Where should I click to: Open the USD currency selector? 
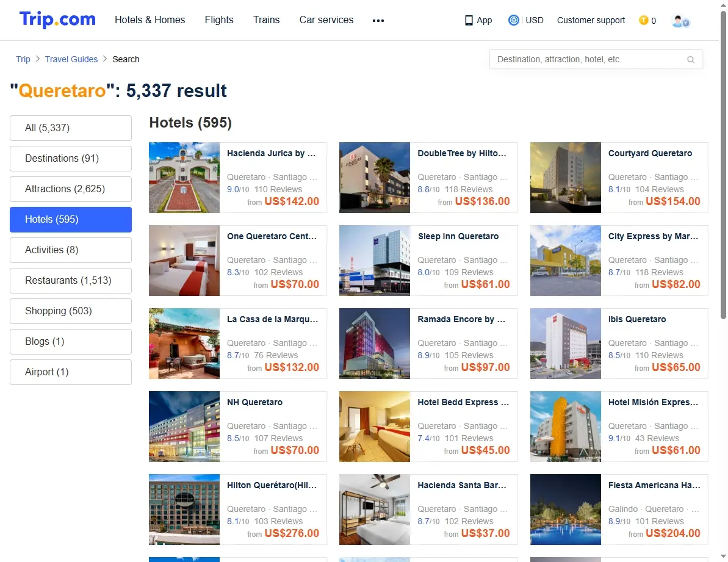point(535,20)
